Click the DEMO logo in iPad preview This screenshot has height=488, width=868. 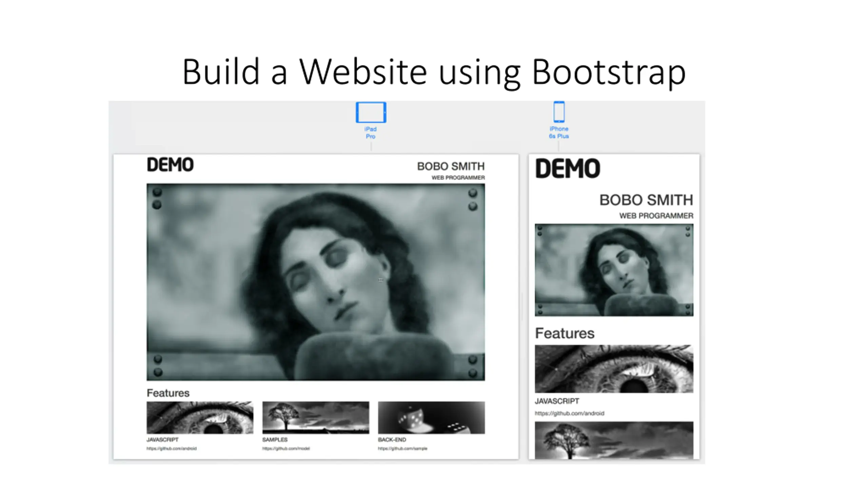(170, 165)
